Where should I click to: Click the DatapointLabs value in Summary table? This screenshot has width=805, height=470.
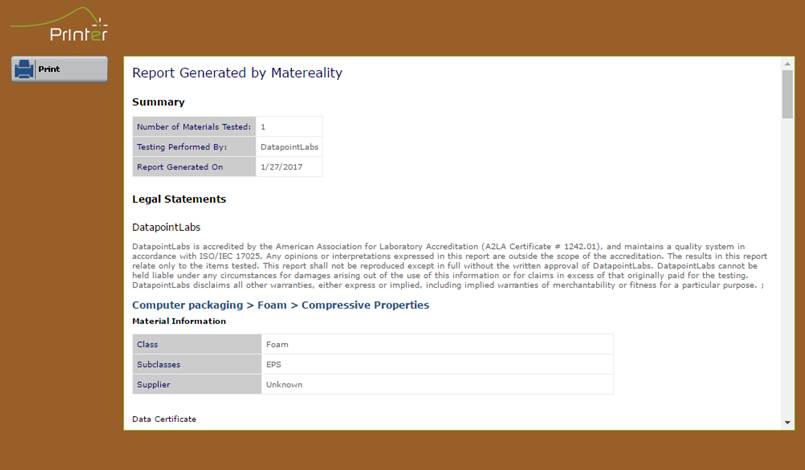tap(289, 147)
